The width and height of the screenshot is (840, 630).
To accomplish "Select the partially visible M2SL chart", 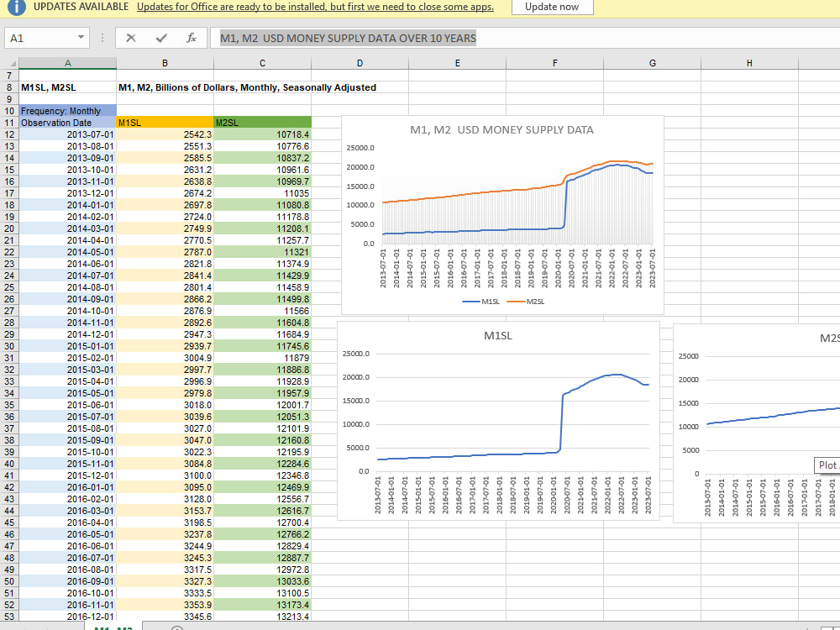I will point(757,423).
